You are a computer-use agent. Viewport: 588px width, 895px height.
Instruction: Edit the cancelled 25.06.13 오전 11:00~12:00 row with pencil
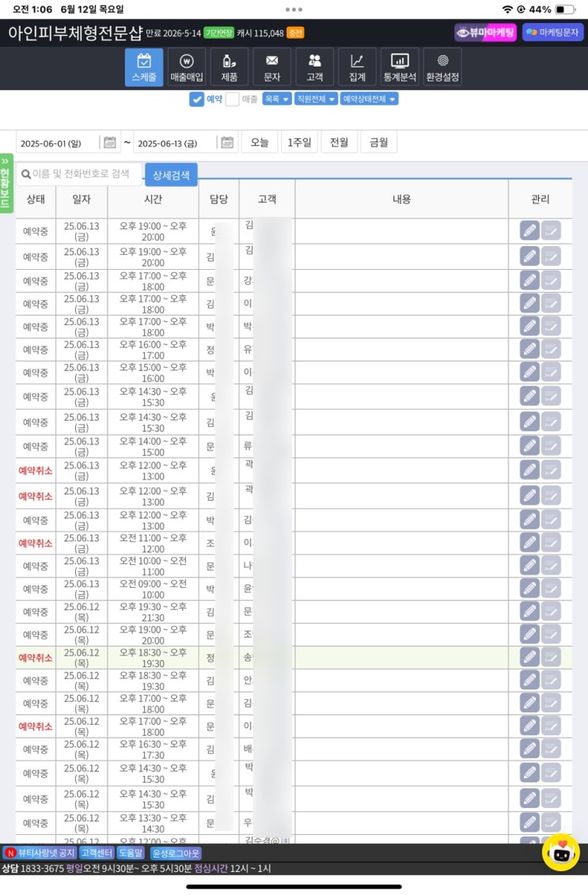tap(529, 543)
